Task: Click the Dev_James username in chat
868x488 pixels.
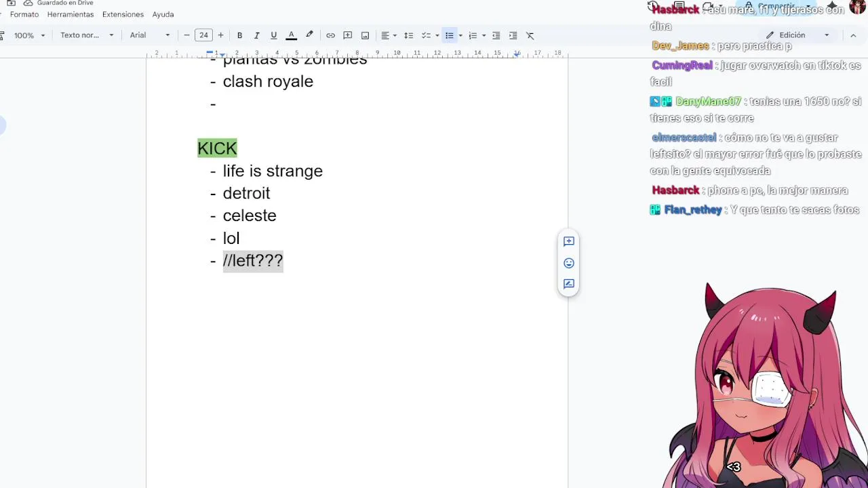Action: pyautogui.click(x=680, y=46)
